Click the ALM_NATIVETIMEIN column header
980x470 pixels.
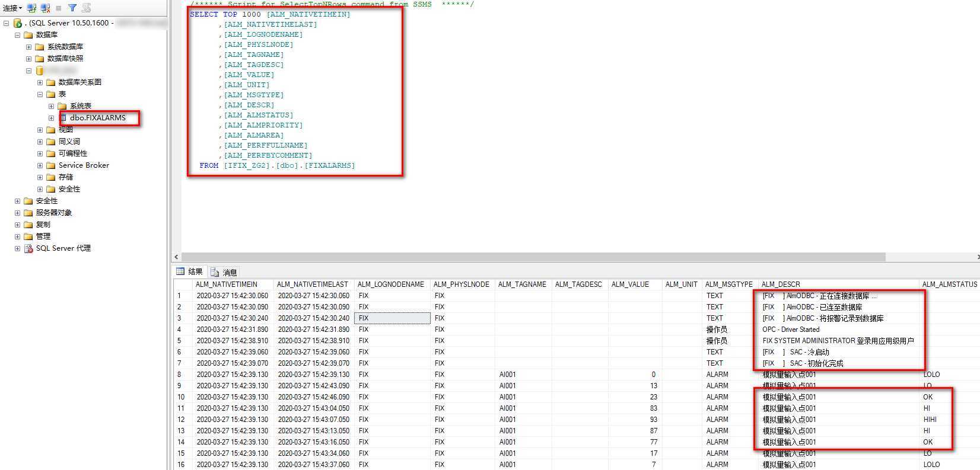[x=226, y=284]
